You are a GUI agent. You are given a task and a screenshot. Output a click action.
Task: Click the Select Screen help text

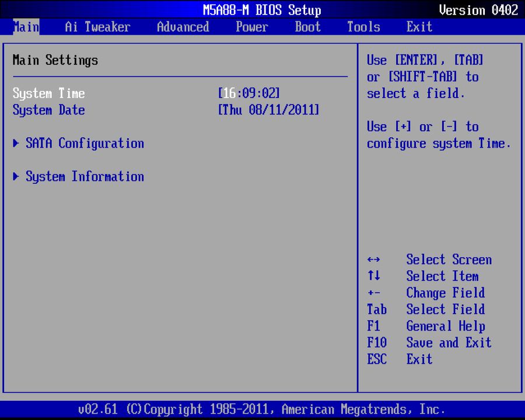pyautogui.click(x=449, y=260)
